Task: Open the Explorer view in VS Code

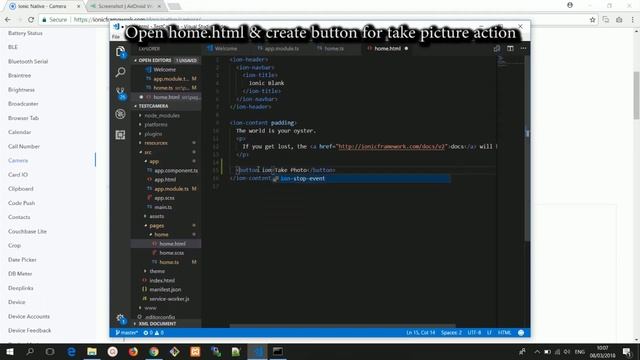Action: [120, 52]
